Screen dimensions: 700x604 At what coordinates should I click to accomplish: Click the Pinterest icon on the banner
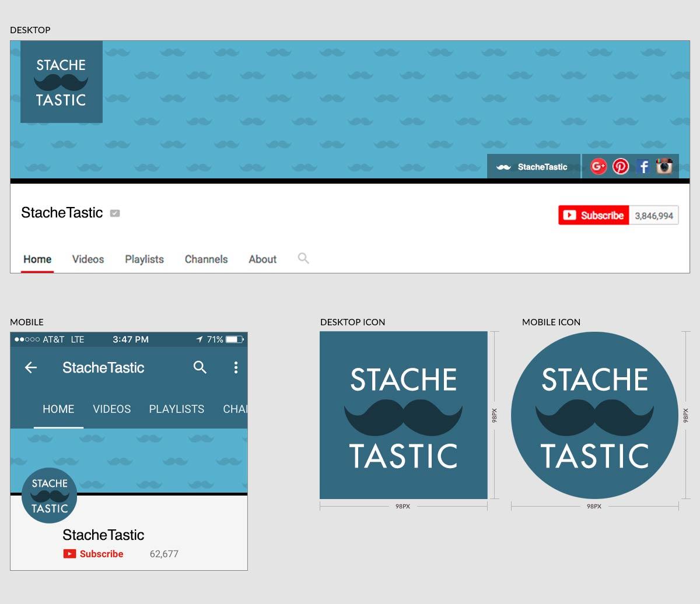coord(621,166)
